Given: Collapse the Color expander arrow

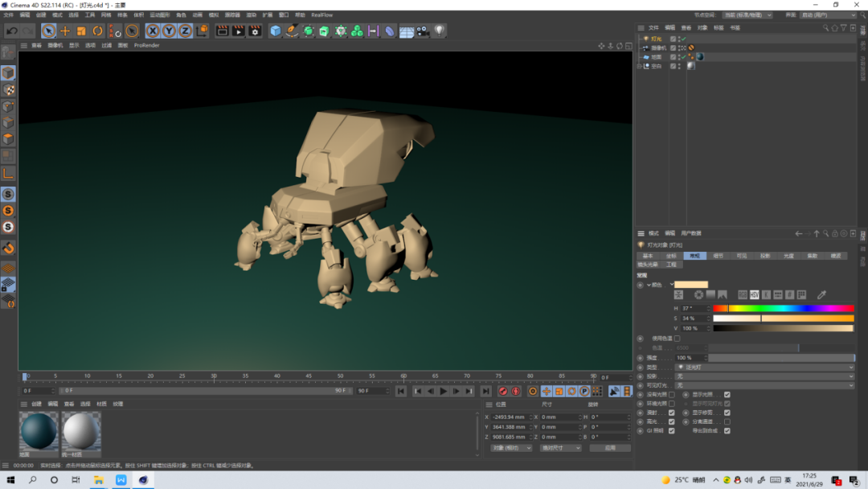Looking at the screenshot, I should [649, 285].
